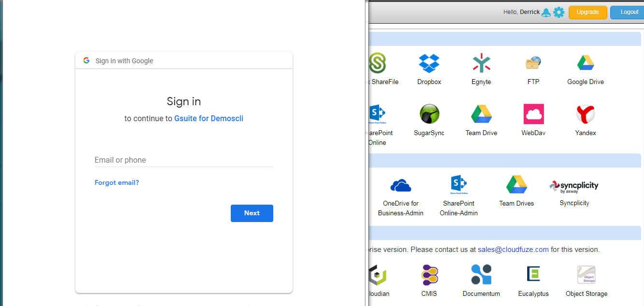Open the settings gear icon
Image resolution: width=644 pixels, height=306 pixels.
(559, 12)
